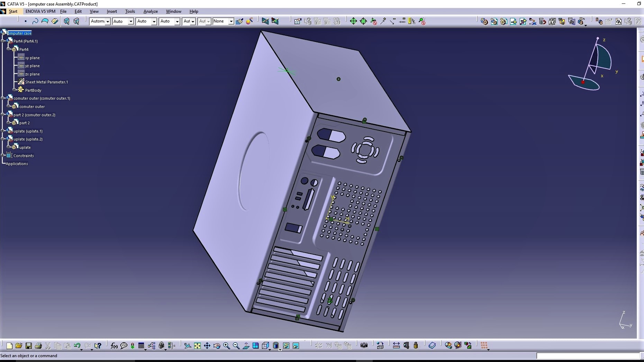This screenshot has height=362, width=644.
Task: Click the Undo arrow icon
Action: [x=77, y=345]
